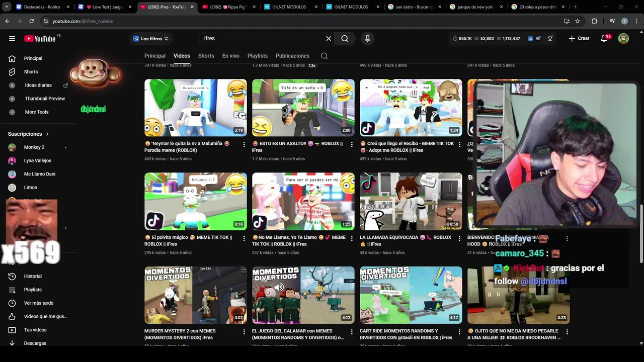644x362 pixels.
Task: Switch to Pippa Pig YouTube browser tab
Action: click(228, 7)
